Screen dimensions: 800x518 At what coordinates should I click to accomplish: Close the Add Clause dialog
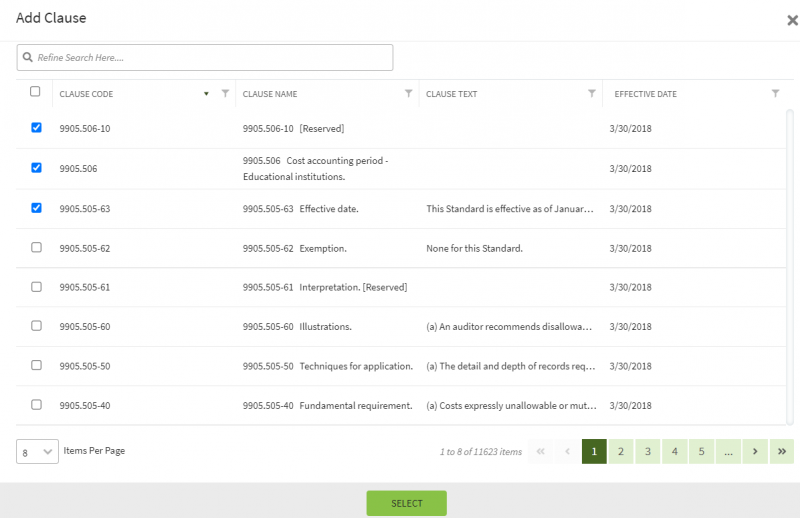pyautogui.click(x=792, y=20)
